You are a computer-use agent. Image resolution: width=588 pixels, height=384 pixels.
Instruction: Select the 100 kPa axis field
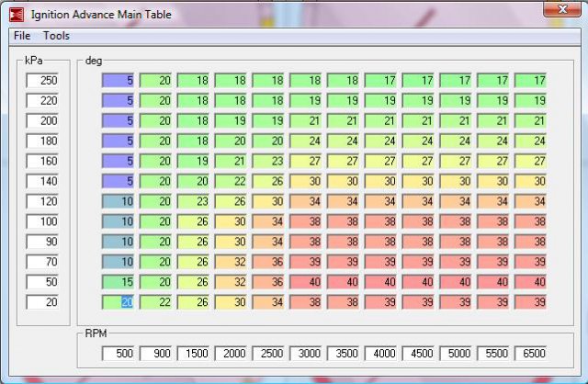click(43, 221)
